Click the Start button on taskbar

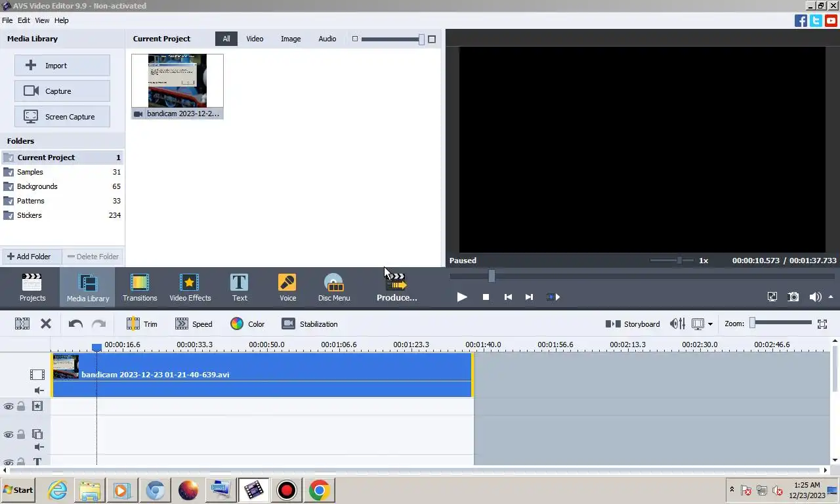point(18,490)
